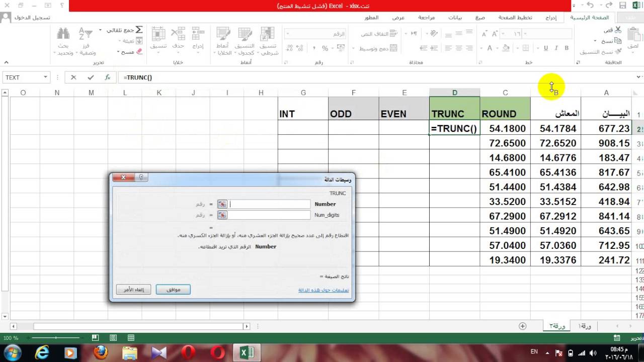Click the formula bar confirm checkmark
644x362 pixels.
click(91, 77)
